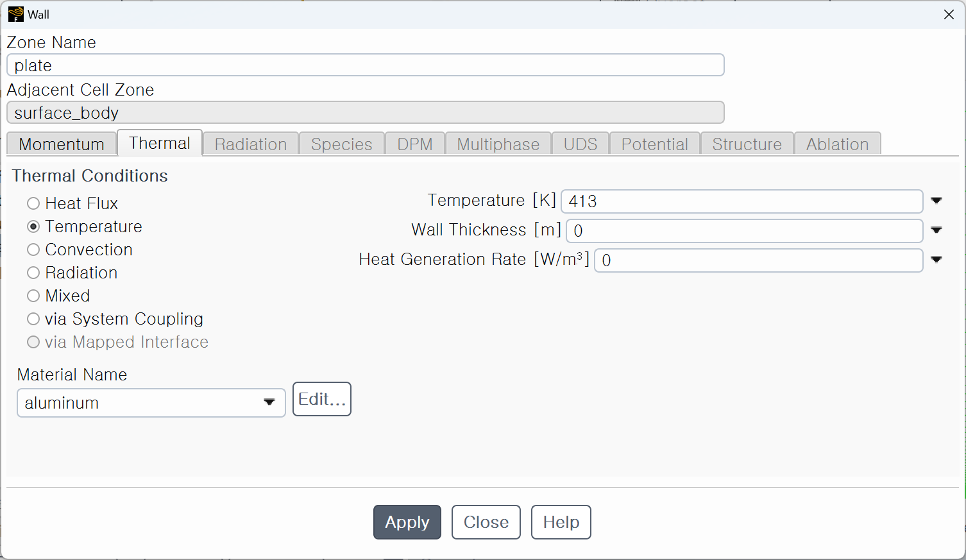Switch to the Momentum tab

coord(62,144)
